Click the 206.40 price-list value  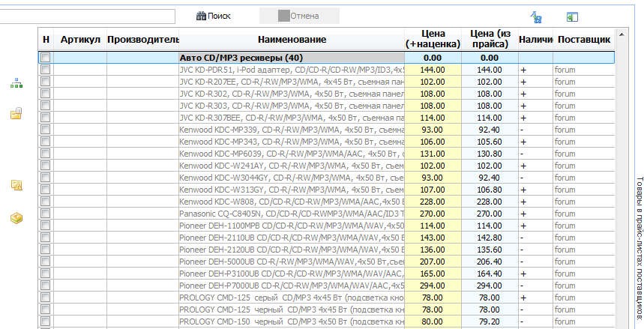pos(490,262)
